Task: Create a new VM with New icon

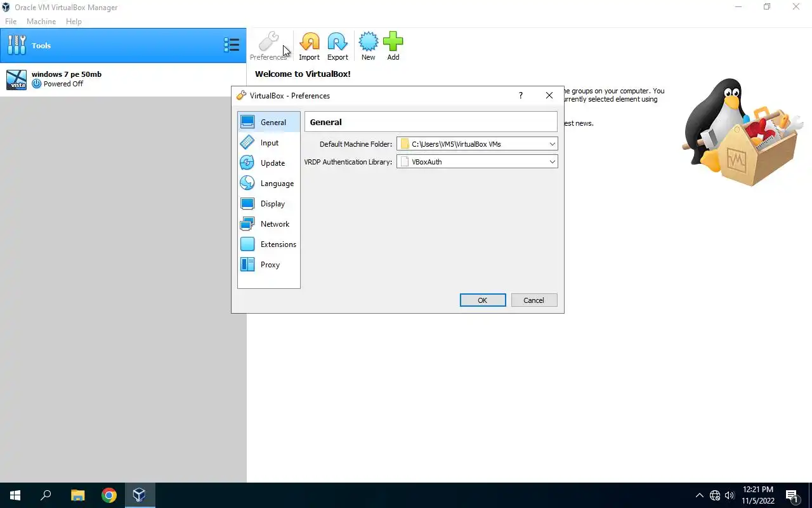Action: click(x=368, y=46)
